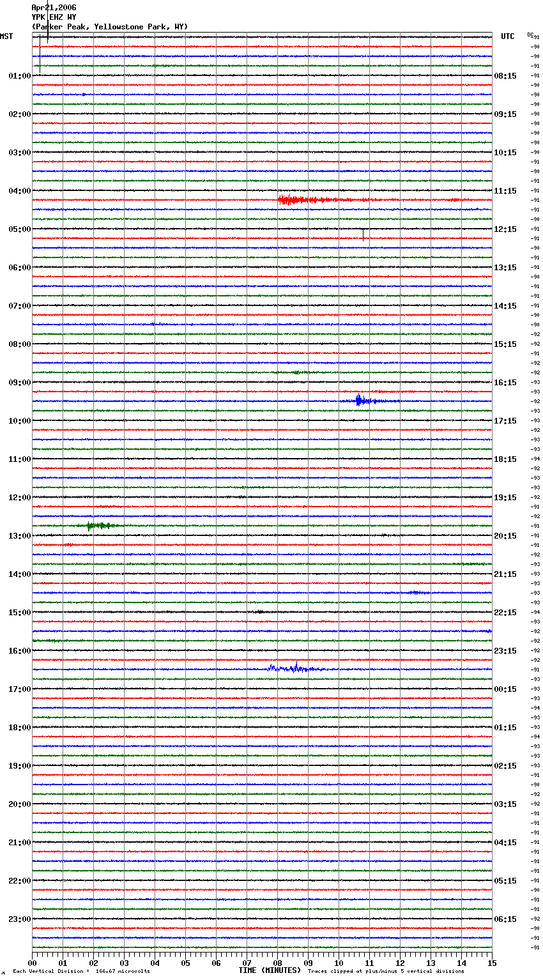Select the 03 minute axis tick label
Screen dimensions: 543x980
tap(124, 963)
